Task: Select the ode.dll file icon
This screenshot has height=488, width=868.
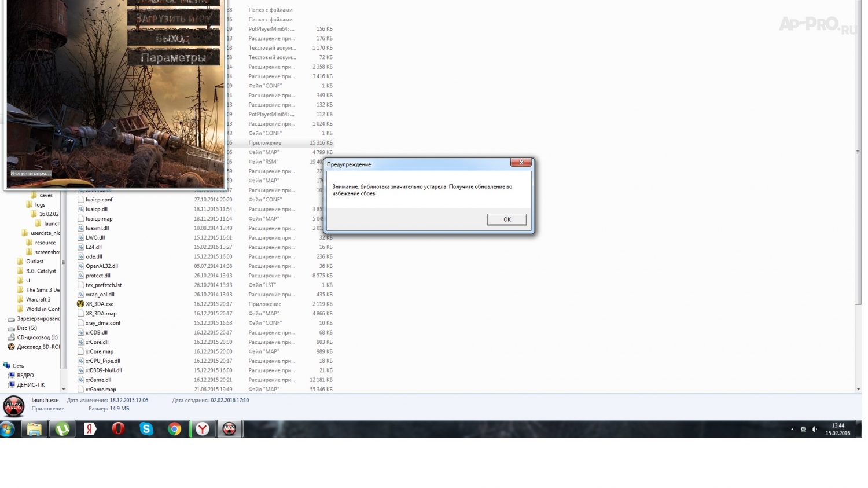Action: click(81, 256)
